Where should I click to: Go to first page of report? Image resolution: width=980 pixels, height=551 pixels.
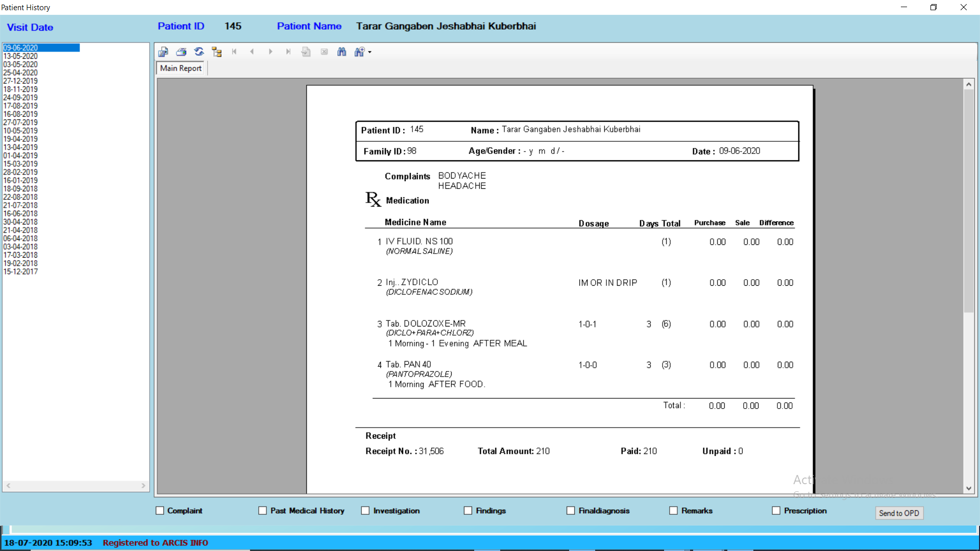point(234,52)
